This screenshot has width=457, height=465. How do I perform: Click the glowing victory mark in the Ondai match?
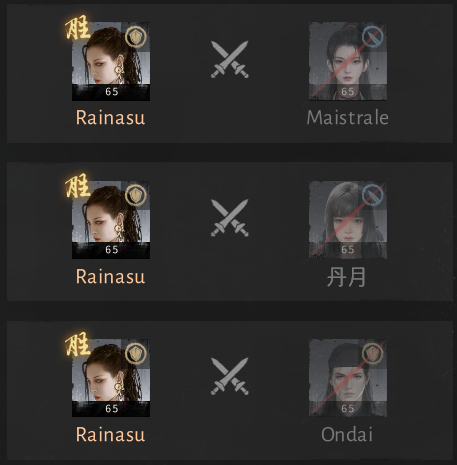click(x=78, y=344)
